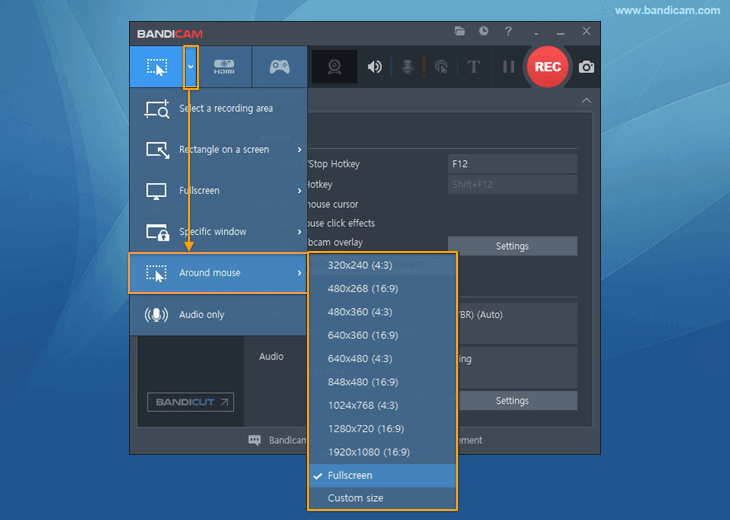Click the Rectangle on a screen icon
This screenshot has width=730, height=520.
157,150
